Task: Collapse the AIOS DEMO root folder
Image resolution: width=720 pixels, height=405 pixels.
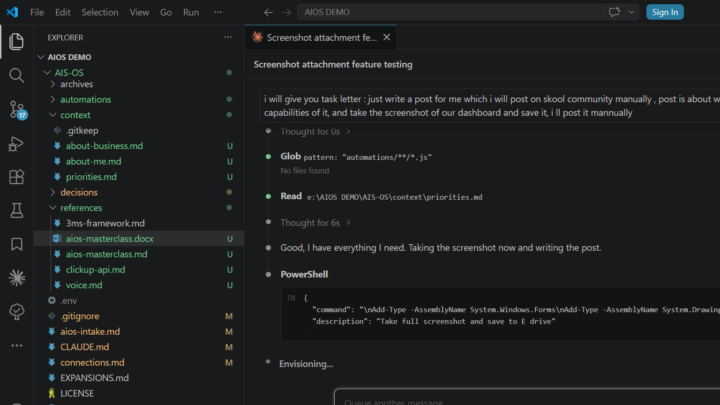Action: 41,57
